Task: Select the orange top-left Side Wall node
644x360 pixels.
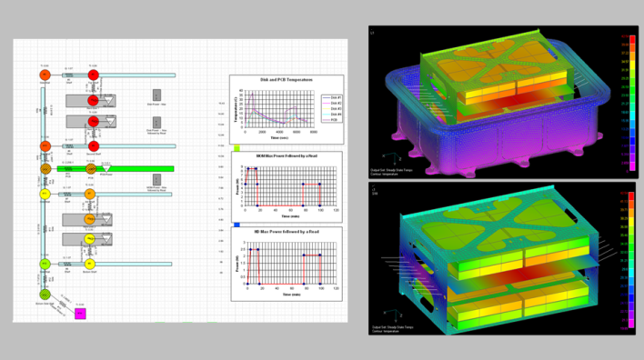Action: click(45, 75)
